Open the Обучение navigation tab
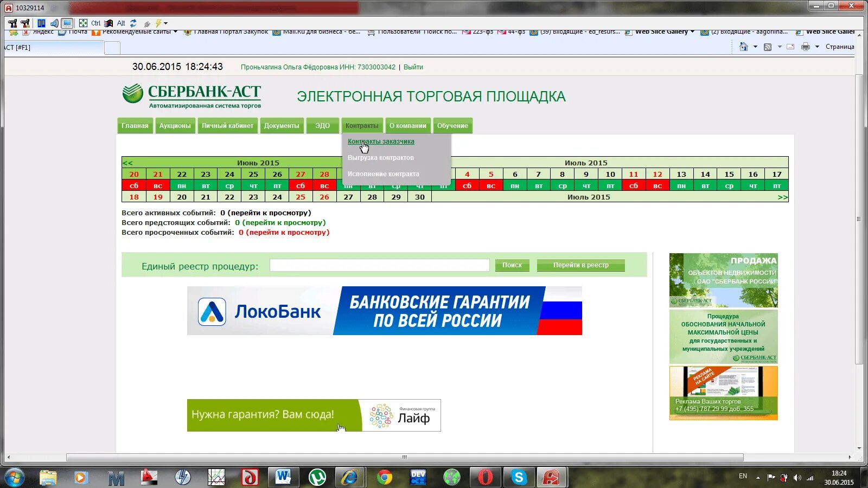Viewport: 868px width, 488px height. tap(452, 125)
